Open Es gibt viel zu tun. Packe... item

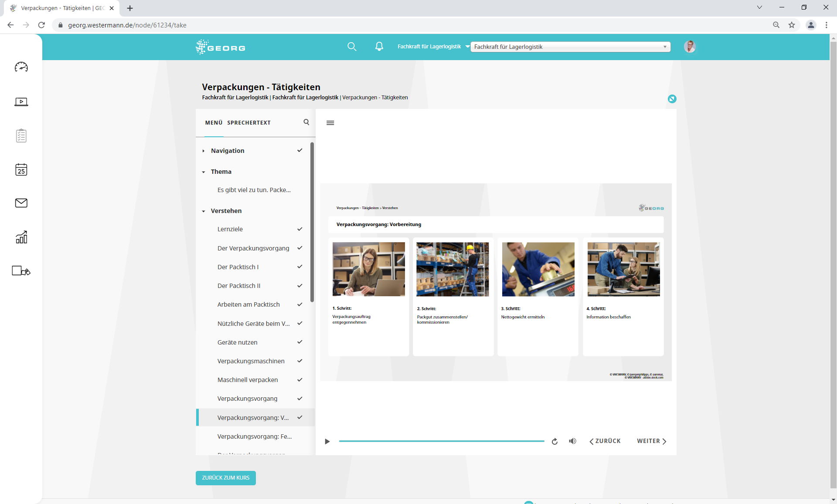click(x=254, y=190)
